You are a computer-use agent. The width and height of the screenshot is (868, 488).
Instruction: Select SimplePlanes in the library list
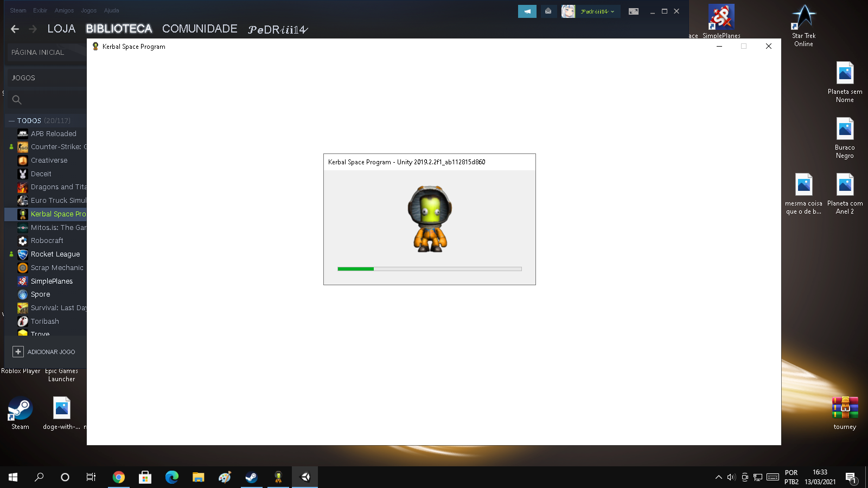pyautogui.click(x=52, y=281)
